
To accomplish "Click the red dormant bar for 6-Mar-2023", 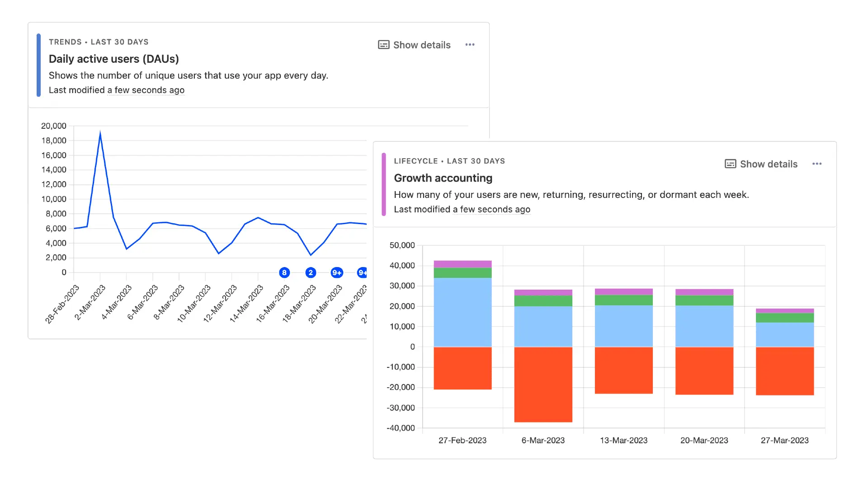I will point(543,385).
